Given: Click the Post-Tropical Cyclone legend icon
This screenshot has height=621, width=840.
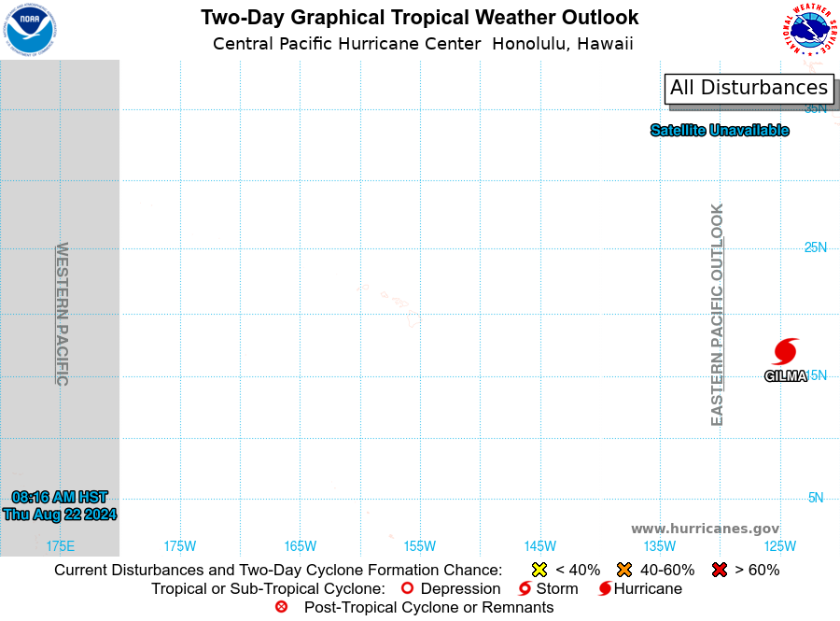Looking at the screenshot, I should tap(281, 607).
